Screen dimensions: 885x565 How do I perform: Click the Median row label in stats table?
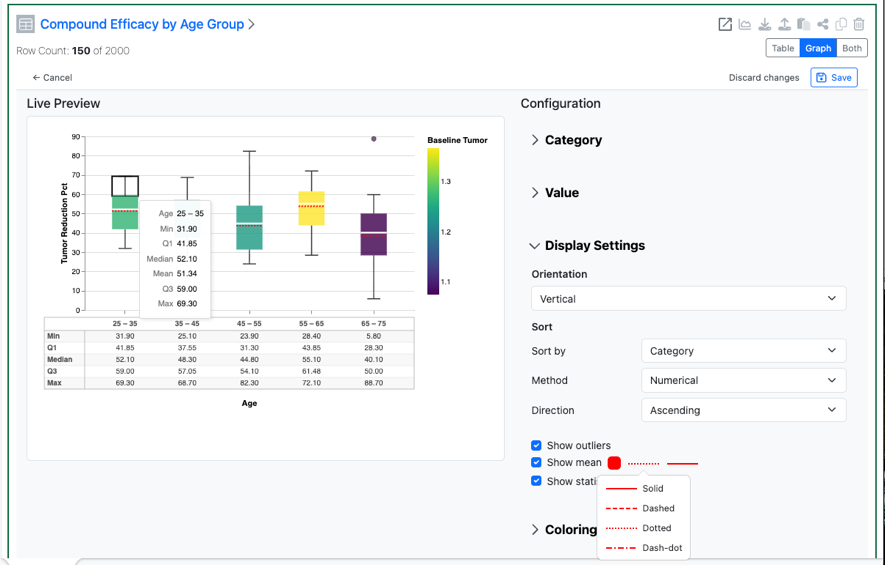click(x=60, y=359)
